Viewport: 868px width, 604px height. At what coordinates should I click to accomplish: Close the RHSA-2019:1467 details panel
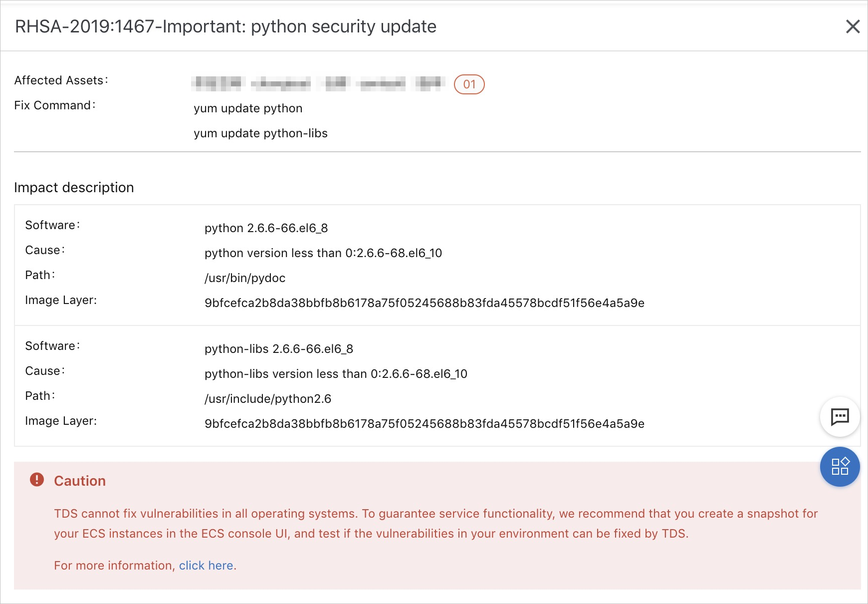[x=853, y=26]
